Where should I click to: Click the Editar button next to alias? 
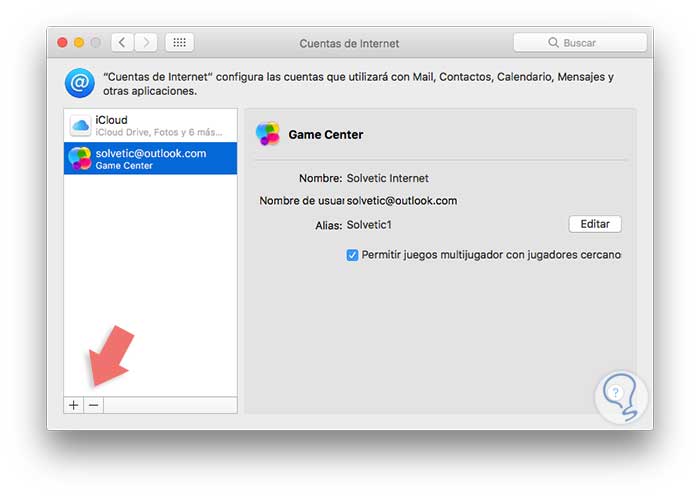594,224
